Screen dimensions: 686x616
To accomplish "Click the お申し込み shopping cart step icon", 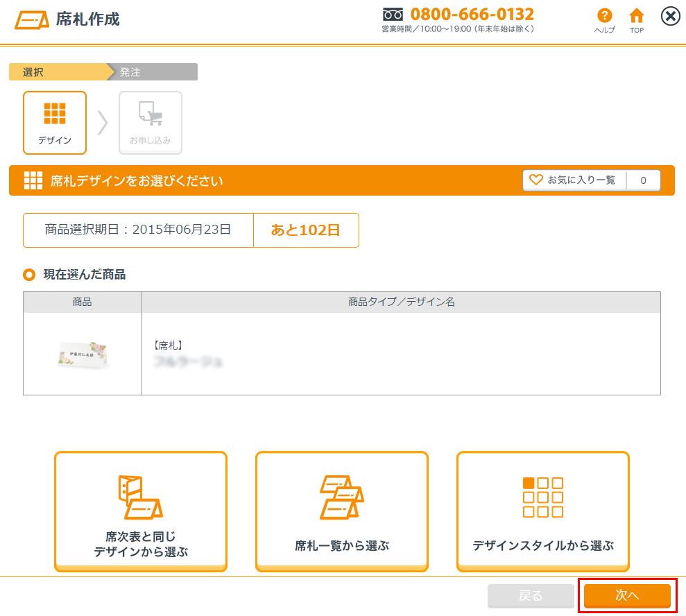I will coord(151,113).
